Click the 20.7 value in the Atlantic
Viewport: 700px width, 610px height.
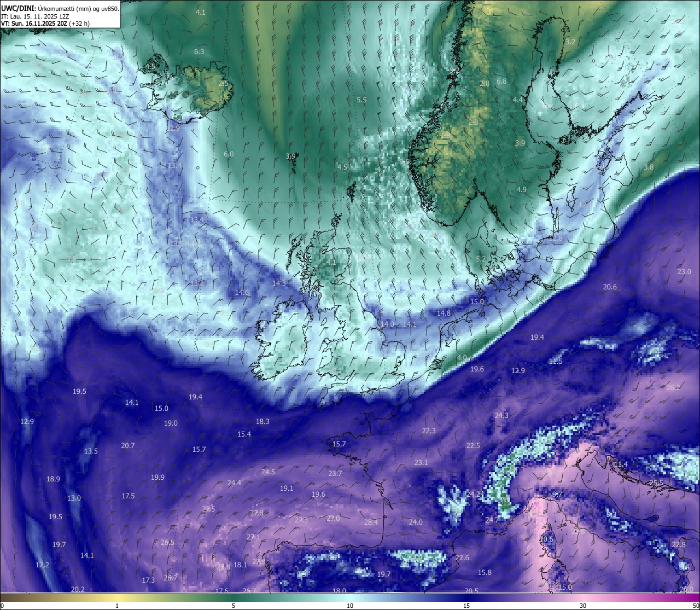tap(127, 445)
